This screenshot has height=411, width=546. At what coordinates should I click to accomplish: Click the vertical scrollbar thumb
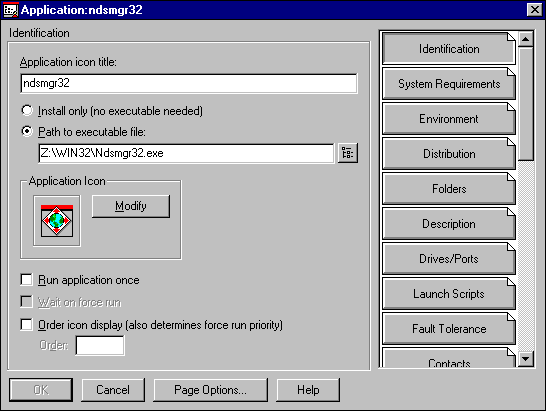(x=525, y=104)
